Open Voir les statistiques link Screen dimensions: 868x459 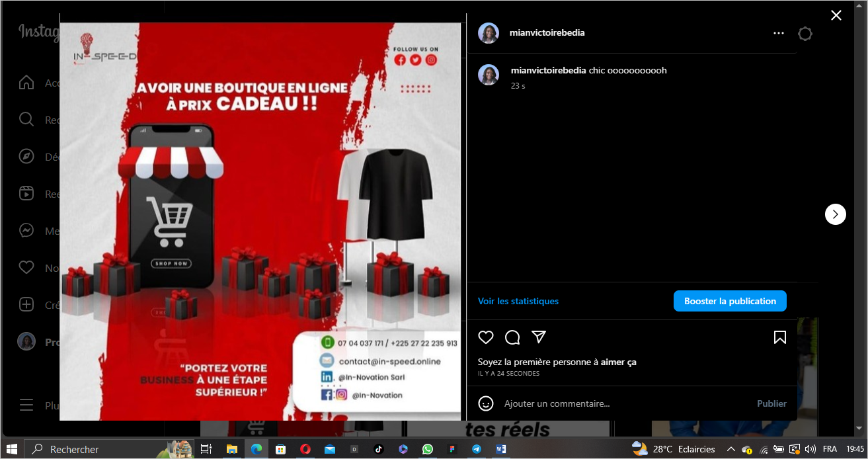pos(518,301)
